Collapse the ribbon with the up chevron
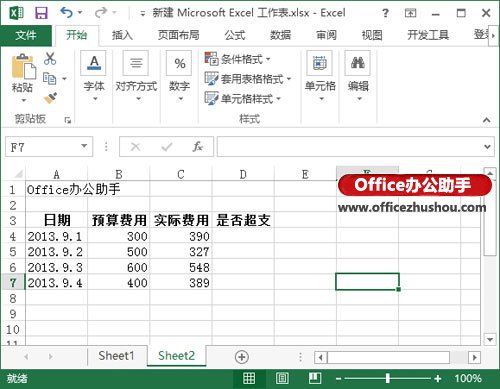Image resolution: width=500 pixels, height=389 pixels. click(x=487, y=120)
